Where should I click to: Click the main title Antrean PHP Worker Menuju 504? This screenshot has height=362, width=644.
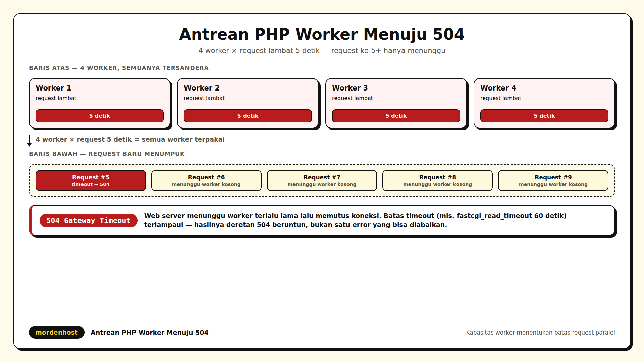(x=322, y=34)
